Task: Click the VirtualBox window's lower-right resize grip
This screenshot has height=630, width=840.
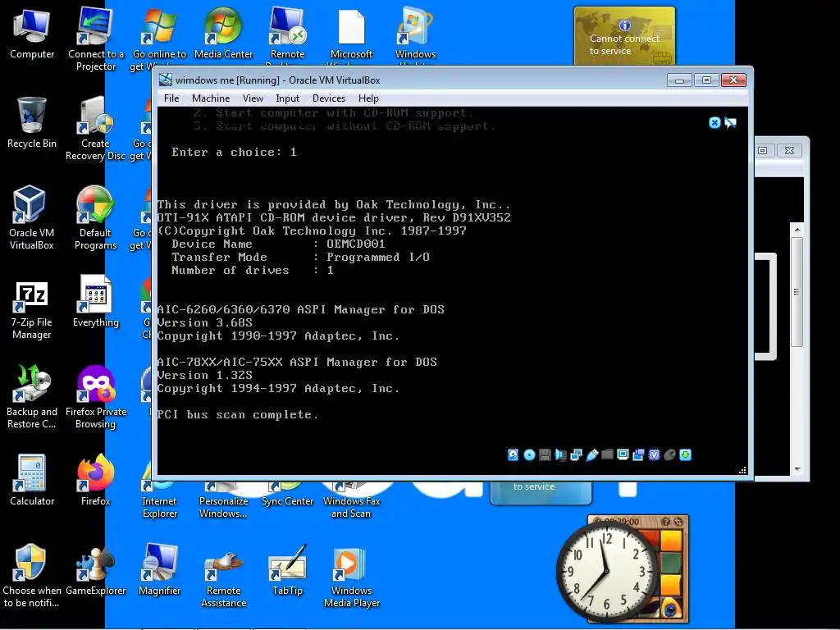Action: [x=742, y=470]
